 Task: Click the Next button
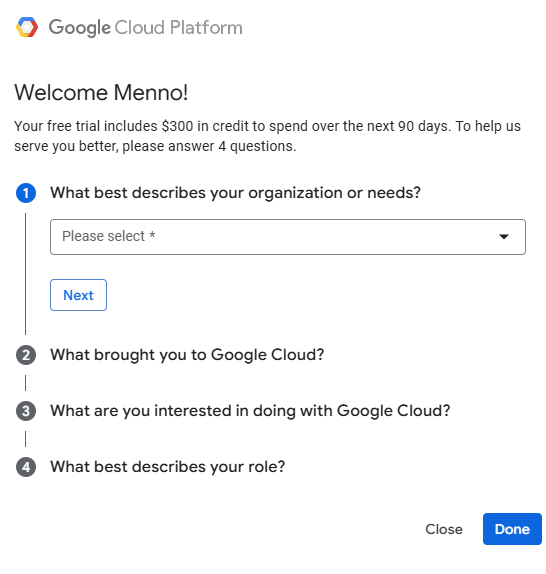click(78, 295)
